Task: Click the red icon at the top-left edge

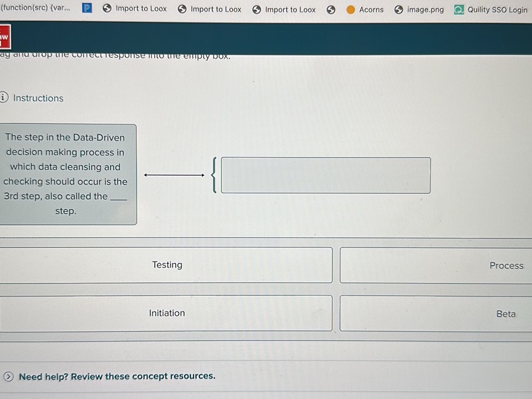Action: point(4,36)
